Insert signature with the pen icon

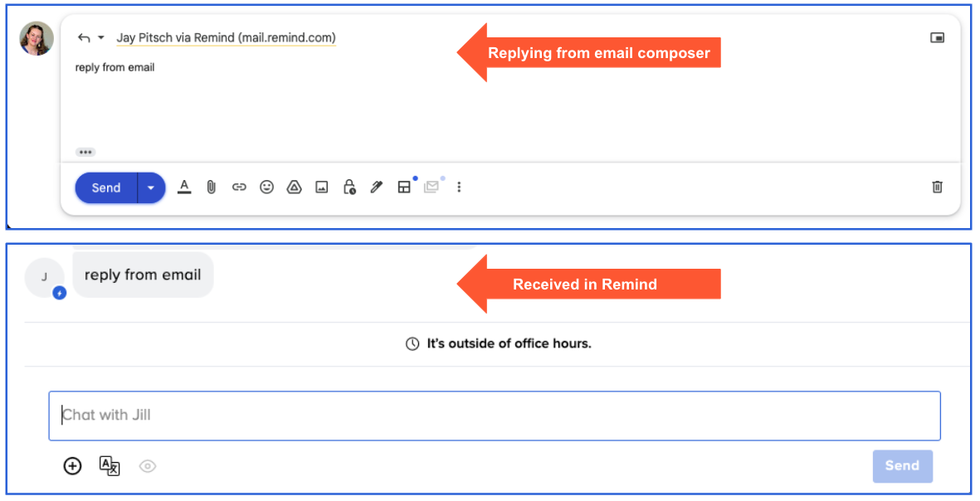point(377,187)
